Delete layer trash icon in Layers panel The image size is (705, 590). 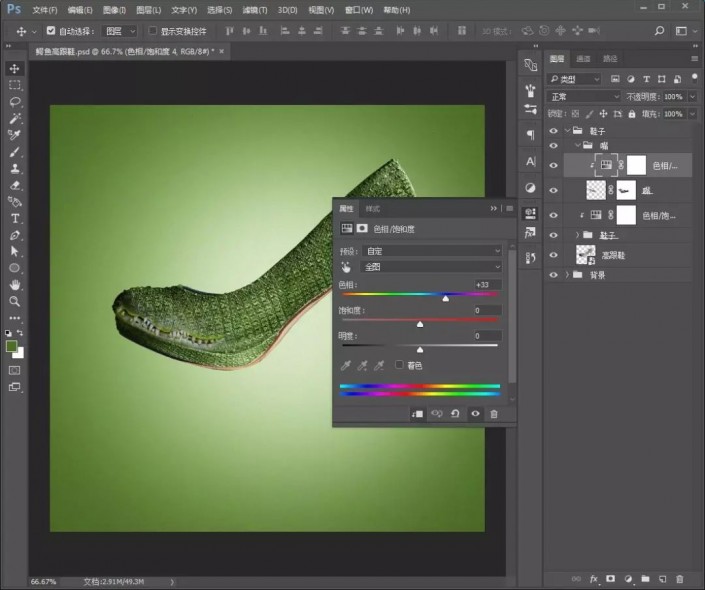click(x=679, y=579)
